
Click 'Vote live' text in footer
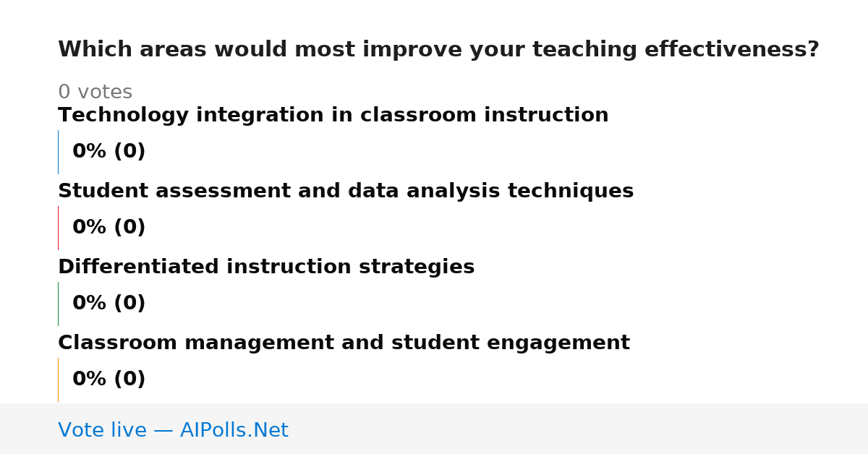click(102, 430)
